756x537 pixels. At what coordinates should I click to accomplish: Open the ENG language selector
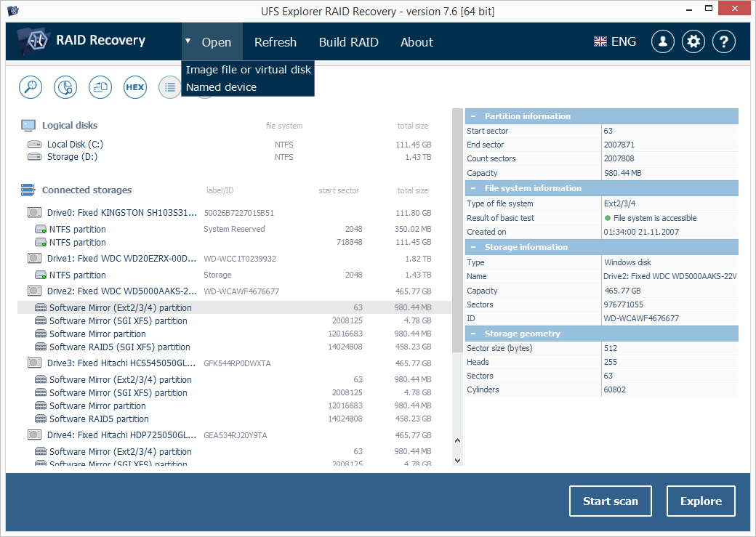pos(615,42)
